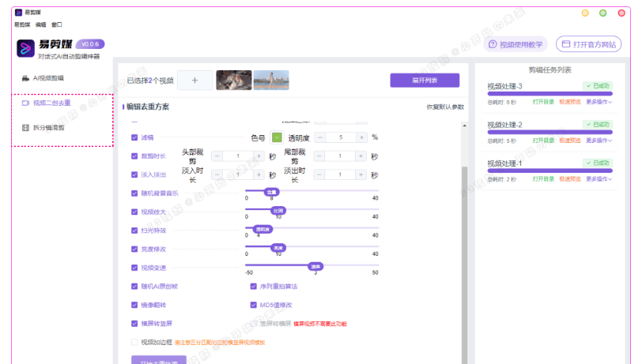
Task: Increase 头部裁剪 seconds
Action: click(x=259, y=156)
